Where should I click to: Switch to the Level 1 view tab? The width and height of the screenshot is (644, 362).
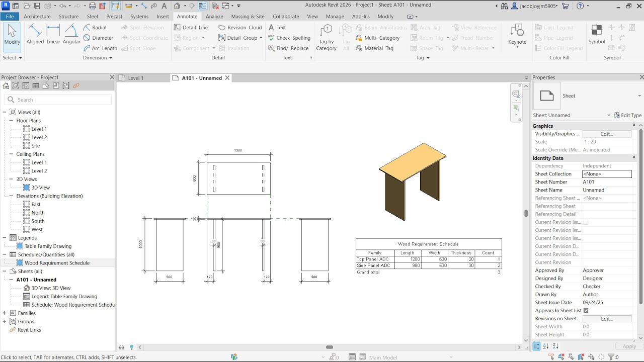[136, 78]
